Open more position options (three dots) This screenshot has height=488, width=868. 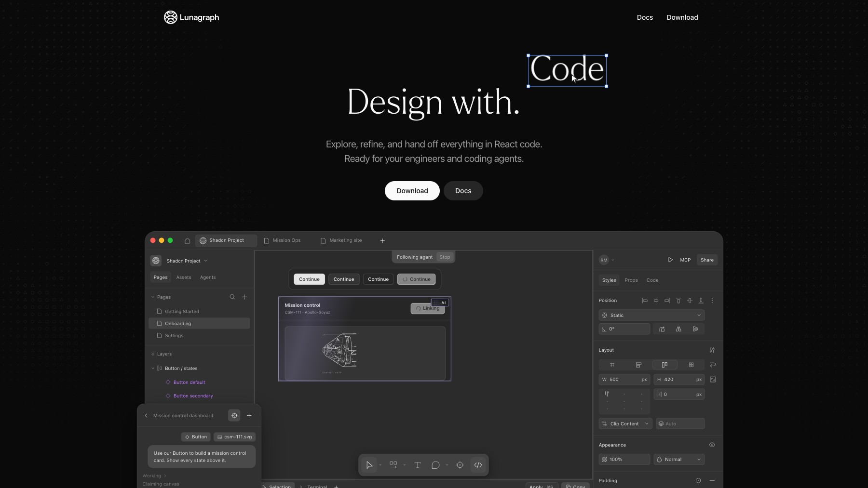[x=712, y=301]
